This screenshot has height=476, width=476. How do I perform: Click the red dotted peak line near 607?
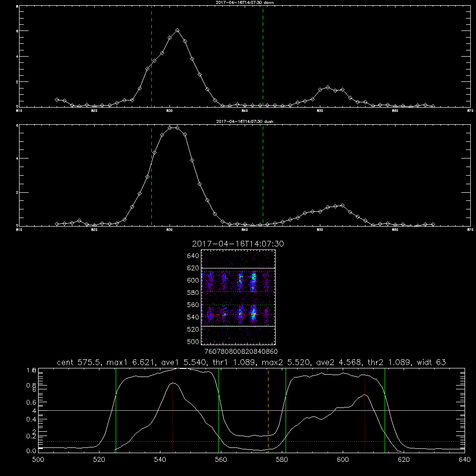(364, 410)
